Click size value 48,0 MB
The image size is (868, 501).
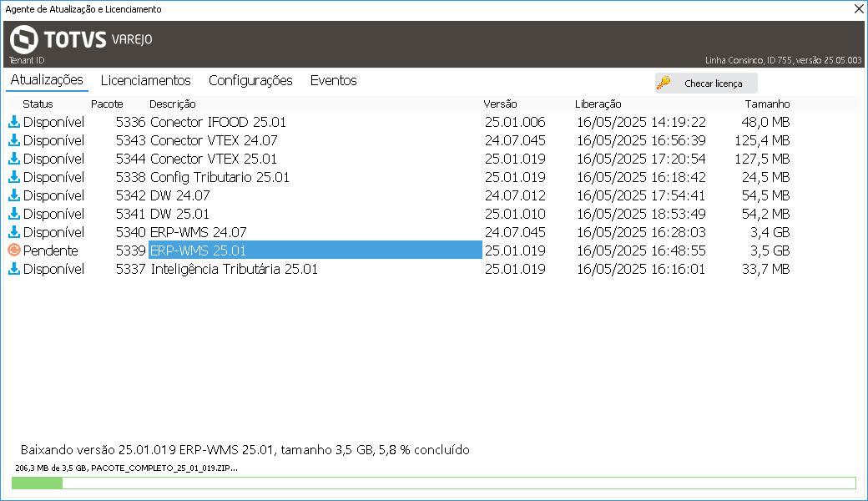(x=765, y=122)
